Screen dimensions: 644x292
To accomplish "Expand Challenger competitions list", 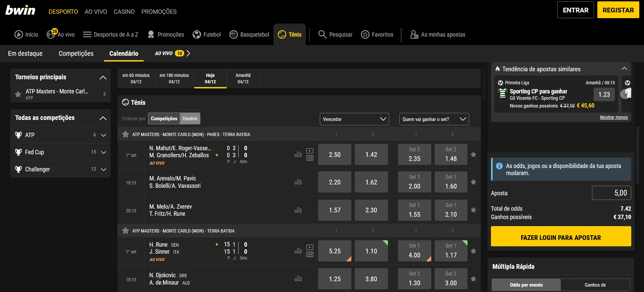I will pos(103,169).
